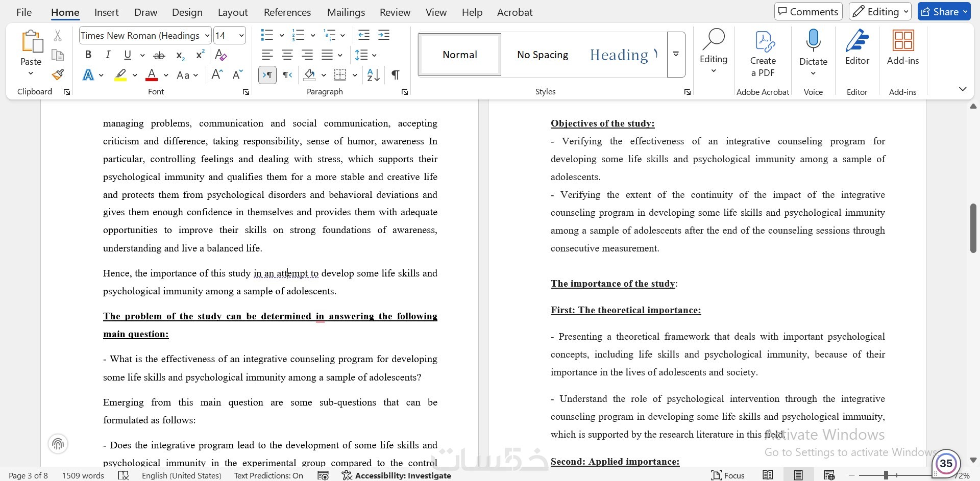This screenshot has height=481, width=980.
Task: Increase paragraph indent
Action: (x=384, y=35)
